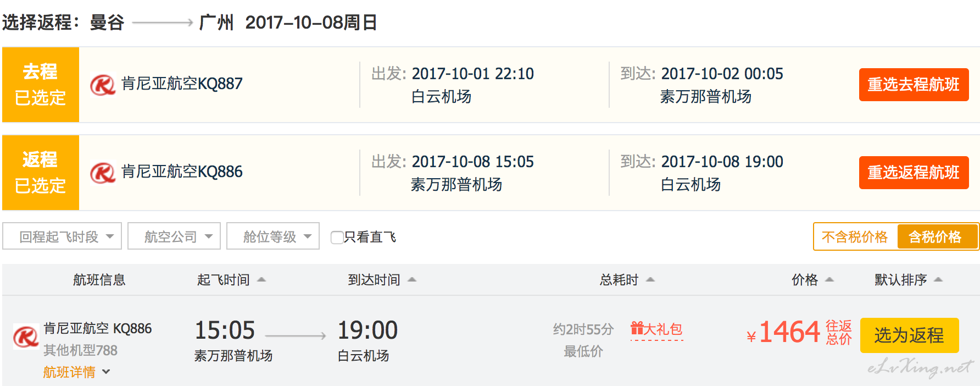Sort by 总耗时 using its arrow
This screenshot has width=980, height=386.
click(x=650, y=280)
